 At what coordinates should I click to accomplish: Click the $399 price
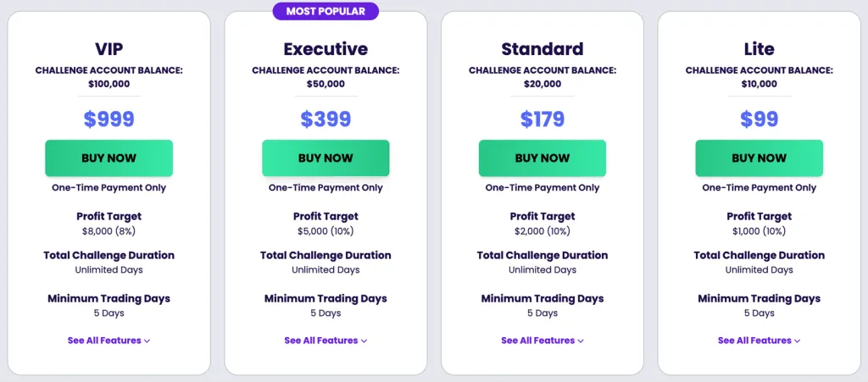tap(325, 119)
